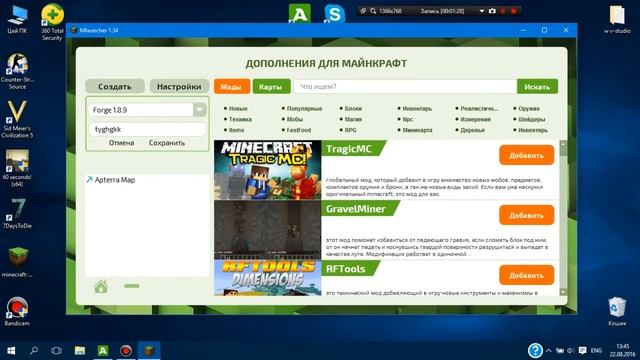
Task: Select the Блоки category
Action: pos(353,109)
